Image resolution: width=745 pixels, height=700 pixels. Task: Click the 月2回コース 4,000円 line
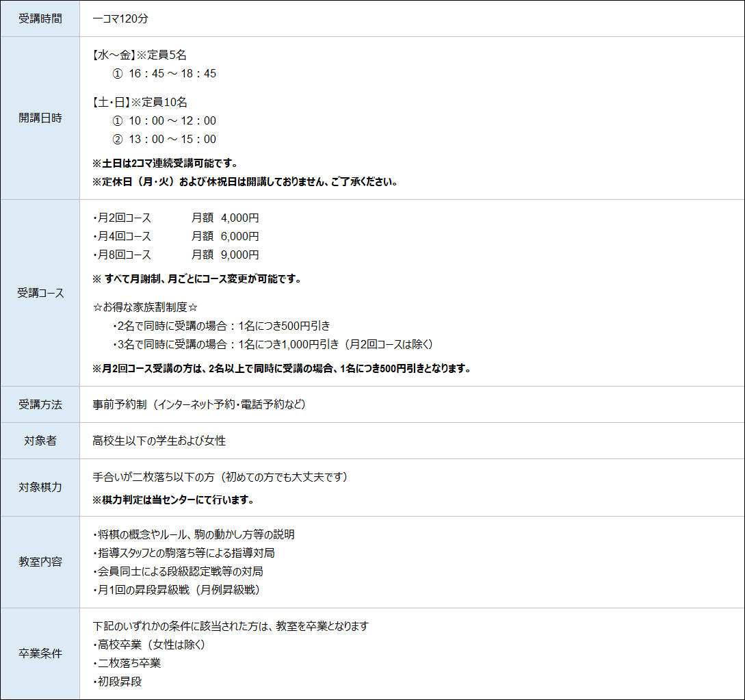pyautogui.click(x=175, y=218)
